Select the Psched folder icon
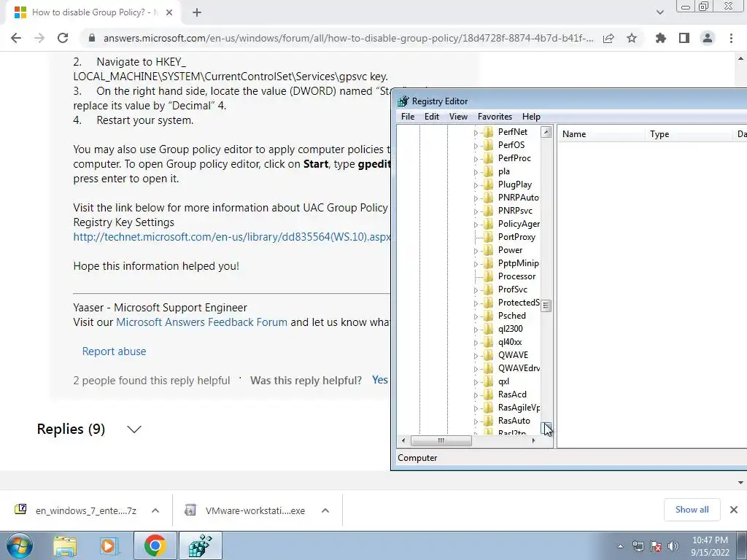 (488, 316)
